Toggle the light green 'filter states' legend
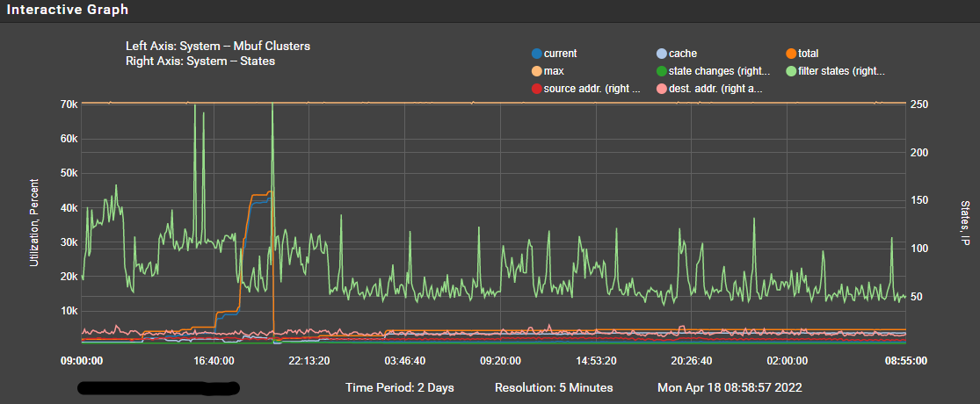980x404 pixels. pos(791,71)
